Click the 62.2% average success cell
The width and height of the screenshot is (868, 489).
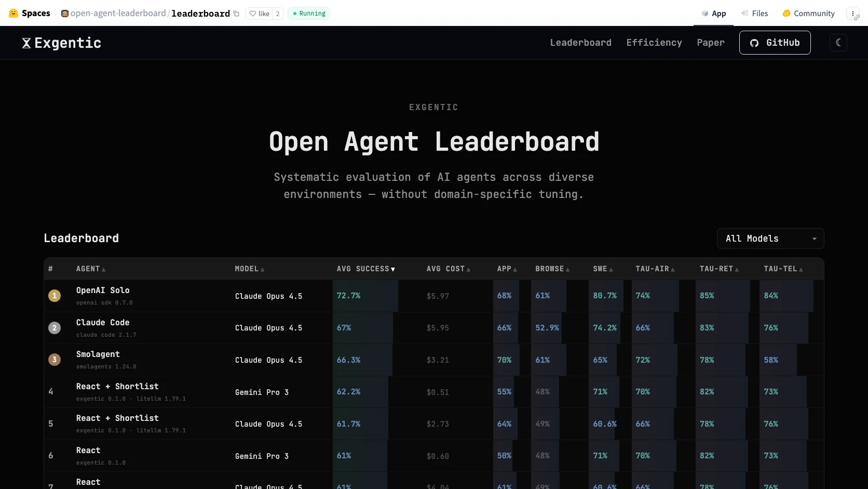coord(348,392)
